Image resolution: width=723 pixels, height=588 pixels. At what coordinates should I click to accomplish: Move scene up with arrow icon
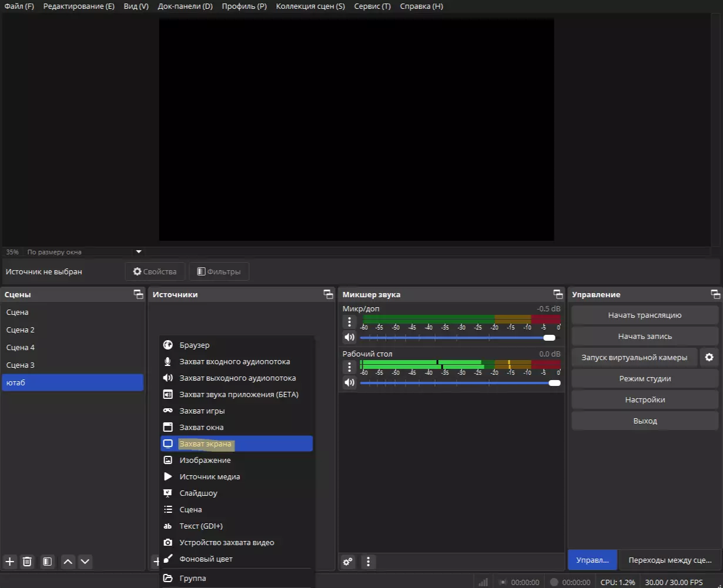pos(68,562)
